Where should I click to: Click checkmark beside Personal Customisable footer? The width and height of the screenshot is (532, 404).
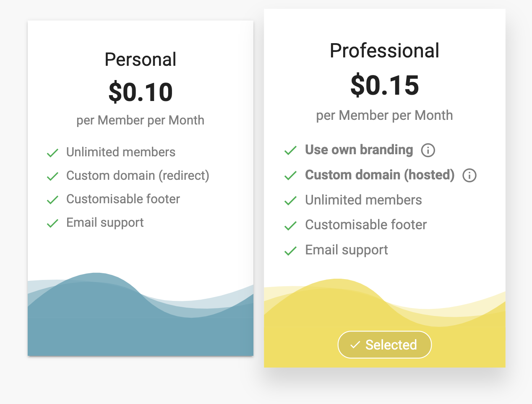pos(52,199)
